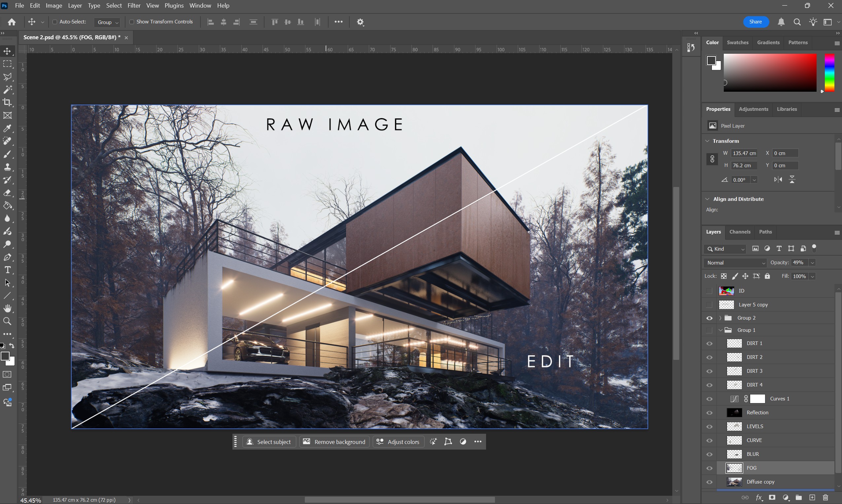Select the Zoom tool
The width and height of the screenshot is (842, 504).
point(7,321)
